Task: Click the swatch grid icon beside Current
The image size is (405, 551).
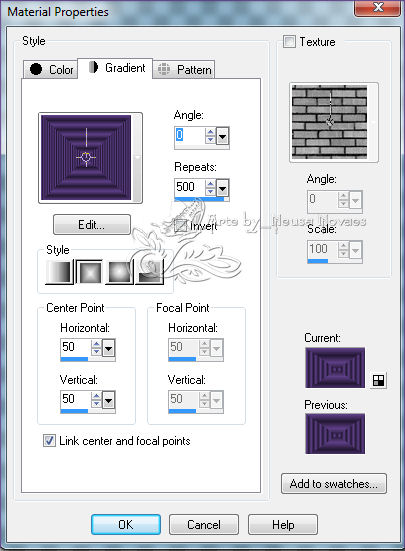Action: tap(378, 380)
